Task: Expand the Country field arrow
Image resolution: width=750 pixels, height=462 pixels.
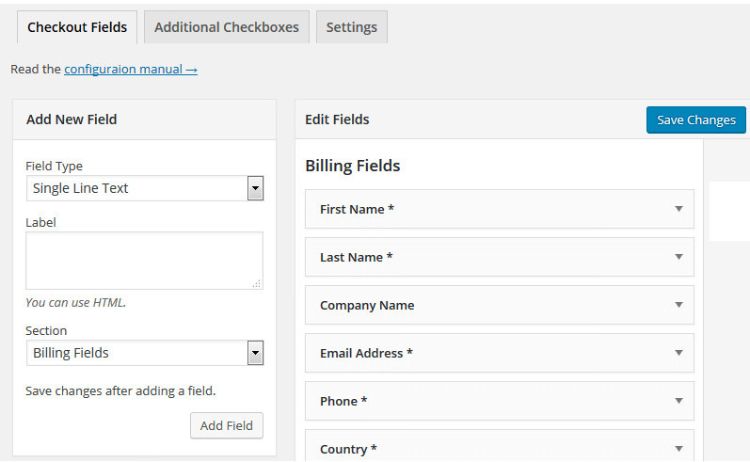Action: click(678, 449)
